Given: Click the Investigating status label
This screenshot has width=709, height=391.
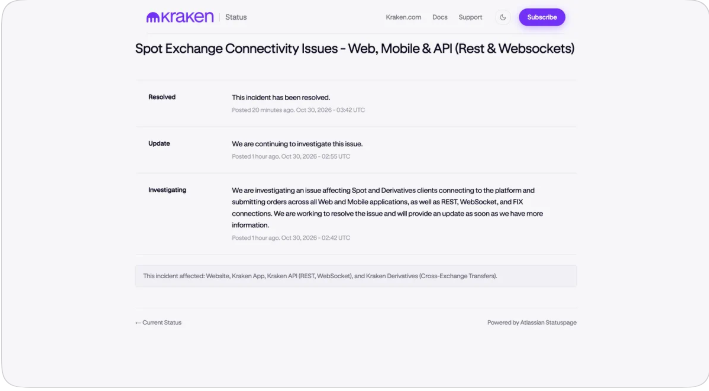Looking at the screenshot, I should 167,190.
